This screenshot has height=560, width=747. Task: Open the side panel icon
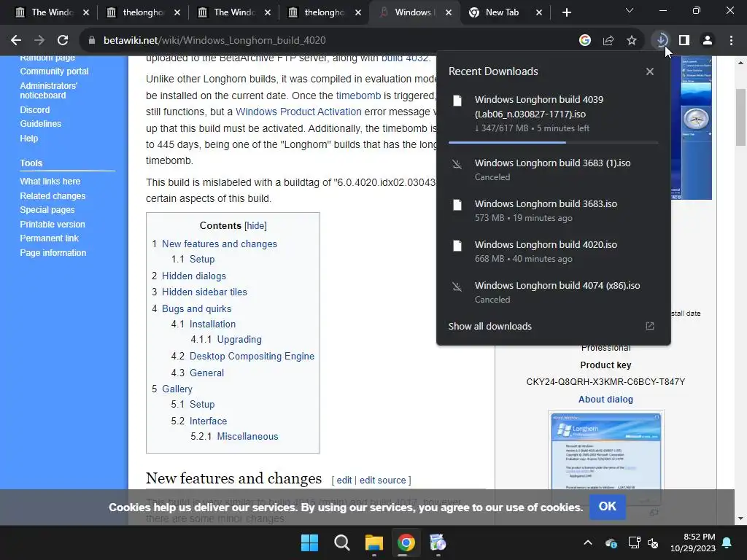684,41
